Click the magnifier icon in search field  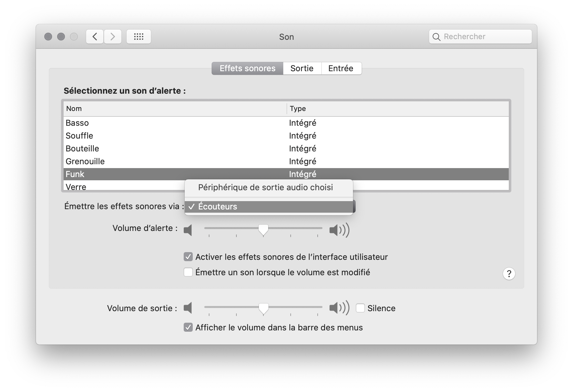(436, 37)
